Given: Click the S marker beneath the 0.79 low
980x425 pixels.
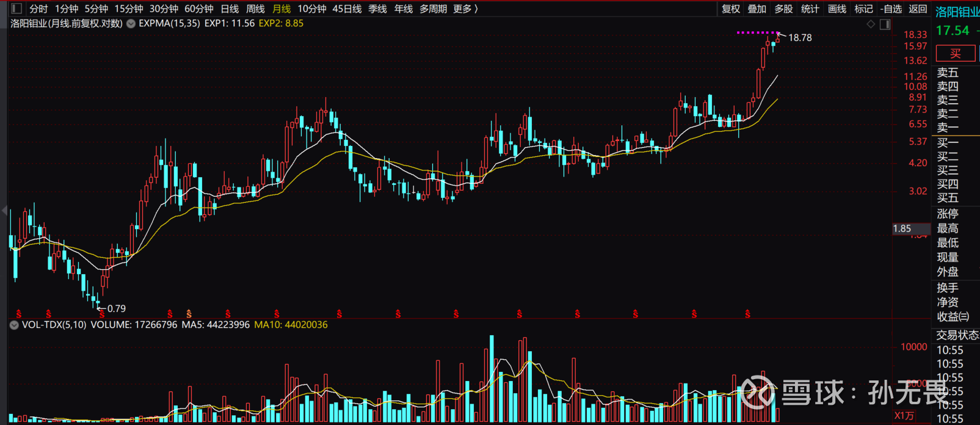Looking at the screenshot, I should pyautogui.click(x=102, y=314).
